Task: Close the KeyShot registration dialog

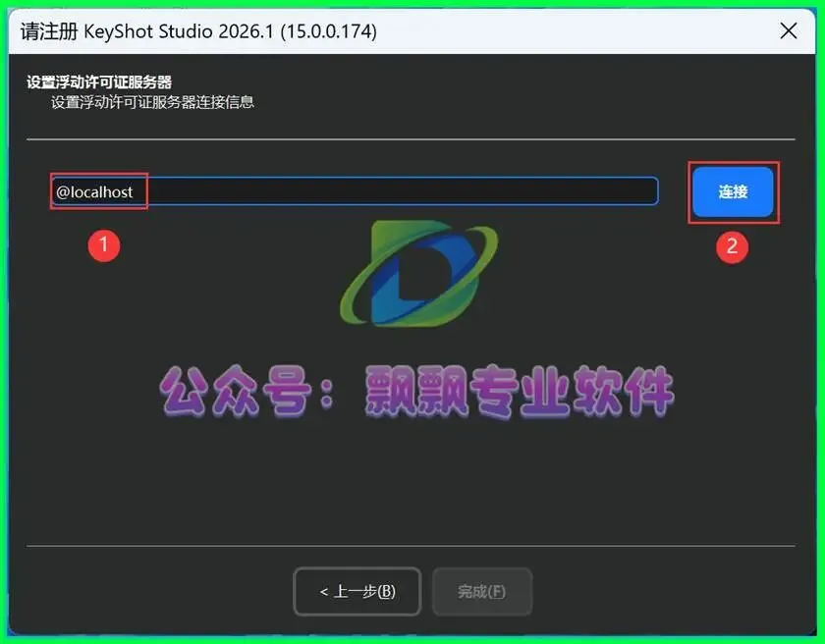Action: pos(788,31)
